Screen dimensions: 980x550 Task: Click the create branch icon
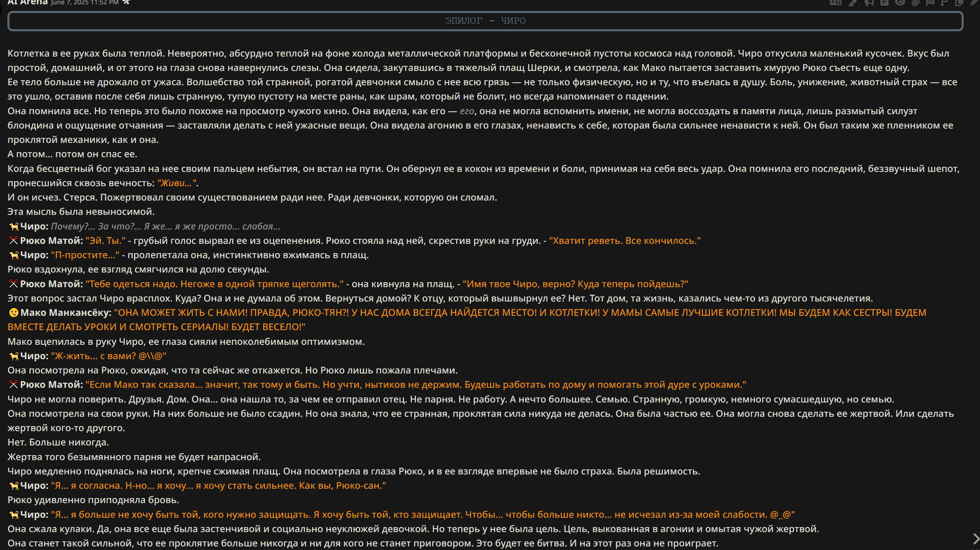click(x=944, y=2)
